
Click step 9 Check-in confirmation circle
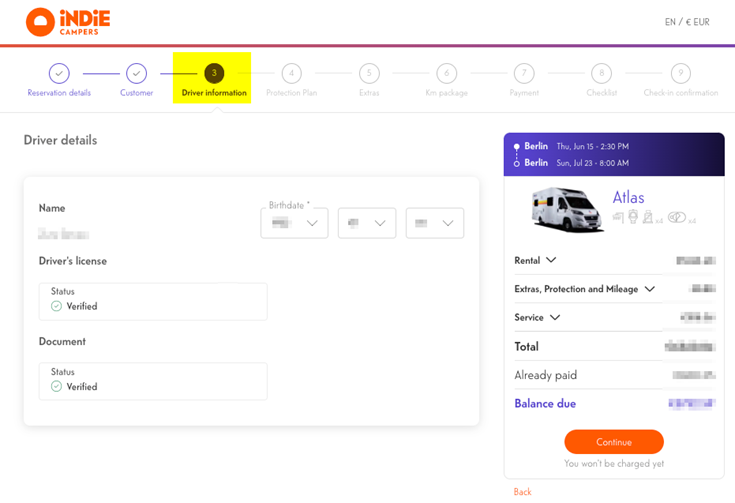click(680, 73)
